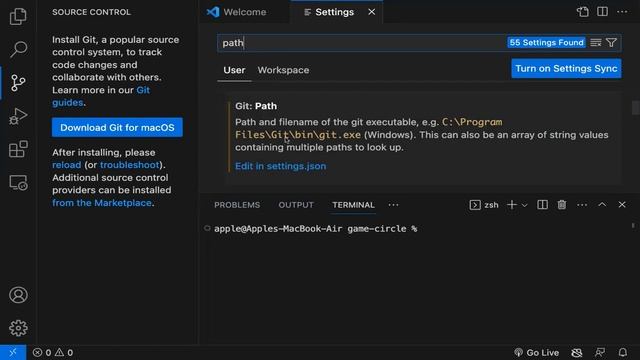Click the 55 Settings Found badge
The width and height of the screenshot is (640, 360).
point(546,42)
